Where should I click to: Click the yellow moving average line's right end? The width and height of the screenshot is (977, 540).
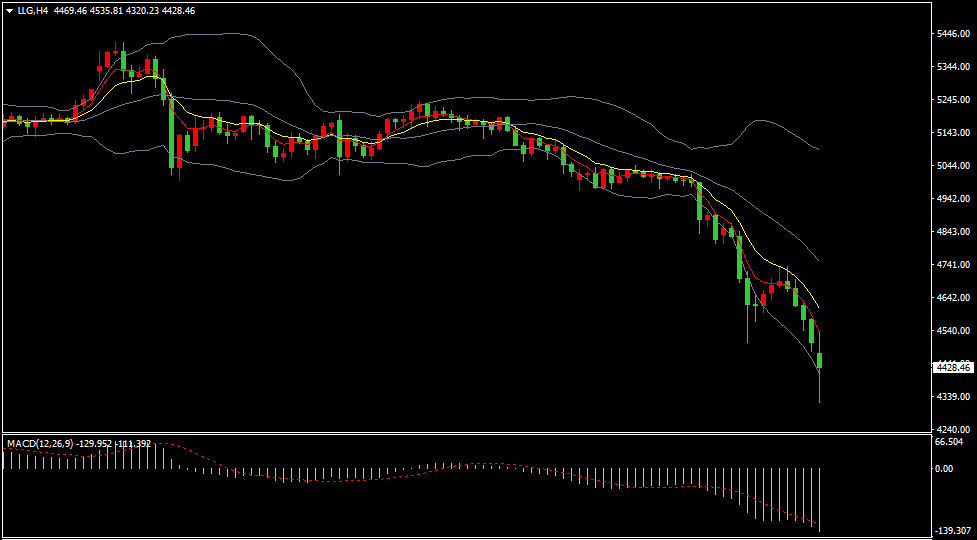click(x=818, y=305)
